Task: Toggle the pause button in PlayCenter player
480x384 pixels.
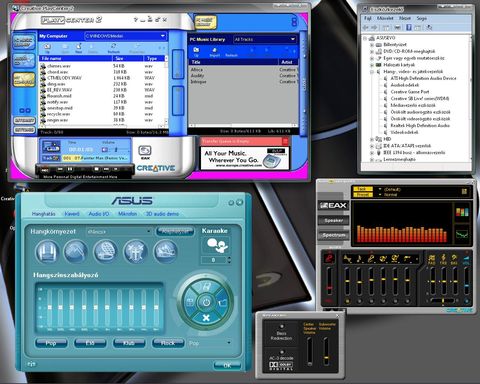Action: coord(70,169)
